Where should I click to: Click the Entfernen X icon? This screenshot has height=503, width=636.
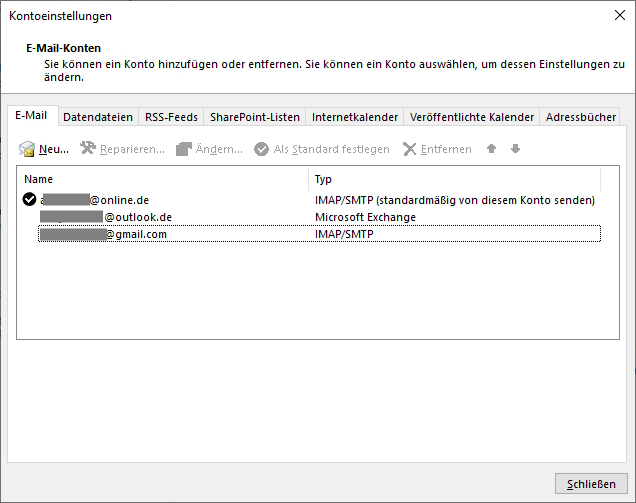pyautogui.click(x=410, y=149)
